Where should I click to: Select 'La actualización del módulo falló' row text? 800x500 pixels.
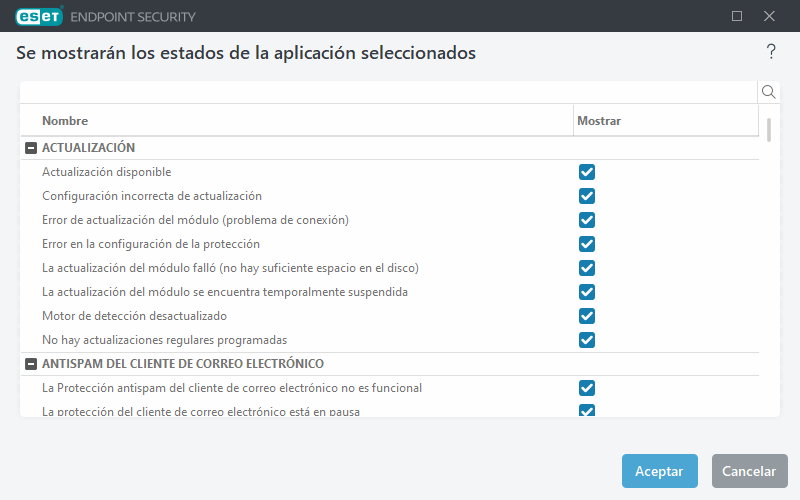coord(230,268)
